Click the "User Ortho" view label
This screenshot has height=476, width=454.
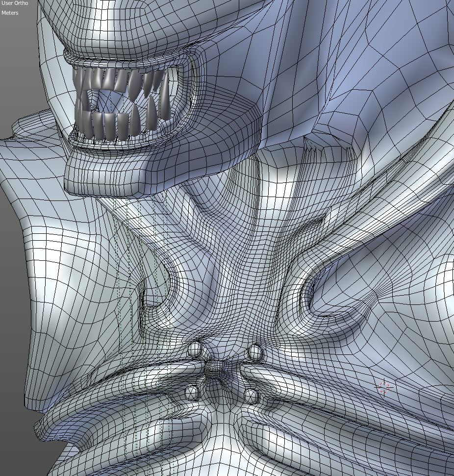pos(15,3)
